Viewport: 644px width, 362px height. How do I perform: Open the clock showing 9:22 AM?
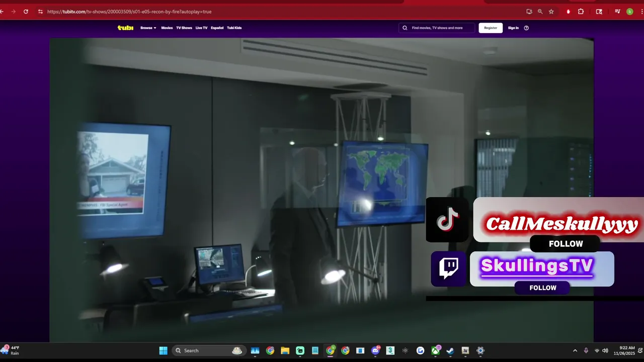coord(624,350)
